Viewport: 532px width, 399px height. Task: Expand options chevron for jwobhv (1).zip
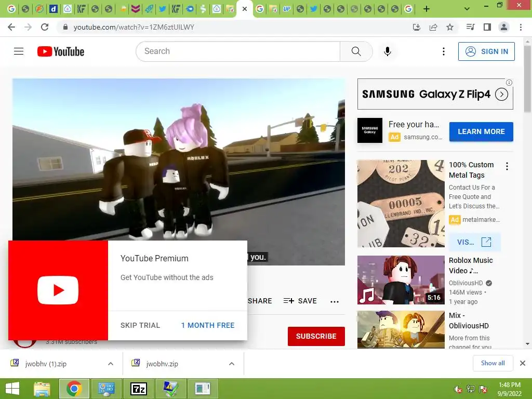pyautogui.click(x=111, y=364)
